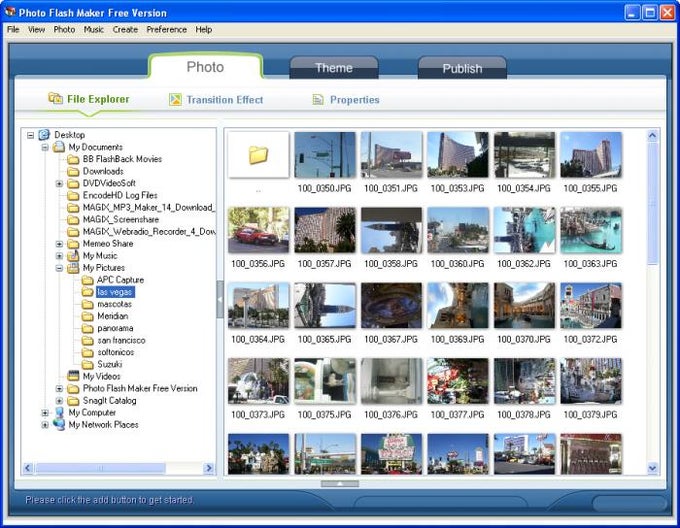Click the SnagIt Catalog folder icon

(73, 401)
